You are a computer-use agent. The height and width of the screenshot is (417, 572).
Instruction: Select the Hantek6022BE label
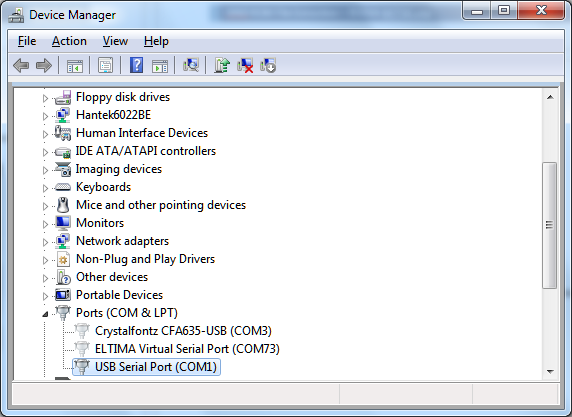(x=113, y=115)
